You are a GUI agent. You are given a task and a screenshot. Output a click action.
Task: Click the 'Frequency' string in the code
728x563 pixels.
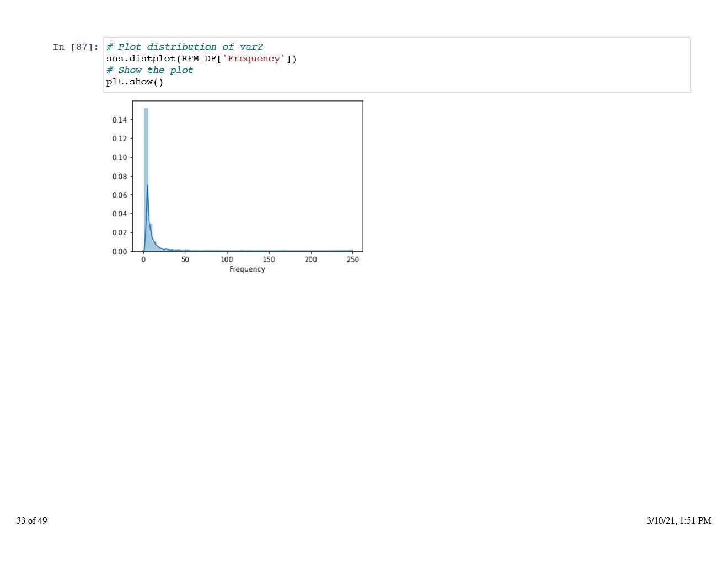pyautogui.click(x=254, y=59)
